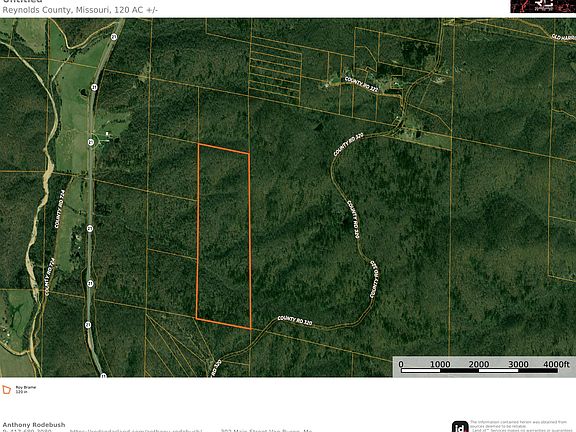
Task: Click the topmost Highway 21 shield marker
Action: pos(114,36)
